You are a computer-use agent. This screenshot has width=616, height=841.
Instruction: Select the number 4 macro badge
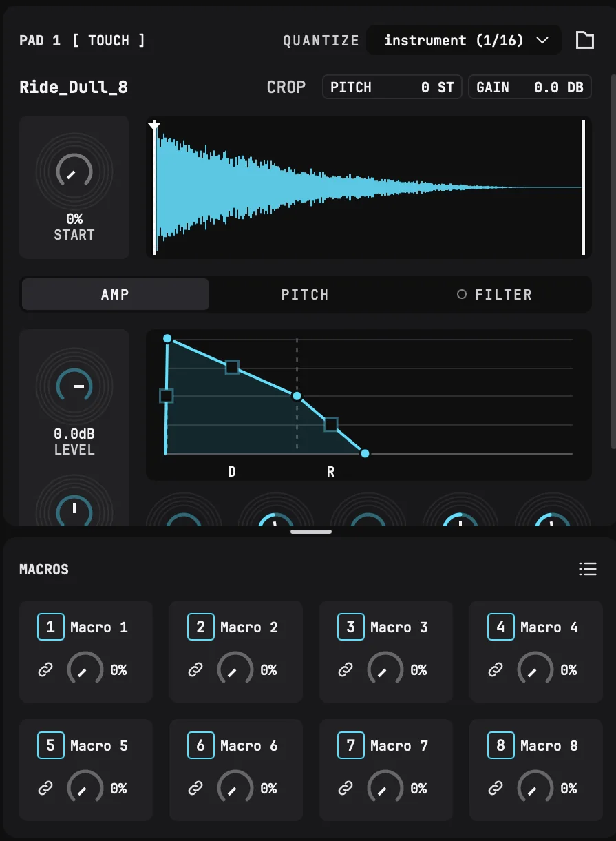pos(500,627)
